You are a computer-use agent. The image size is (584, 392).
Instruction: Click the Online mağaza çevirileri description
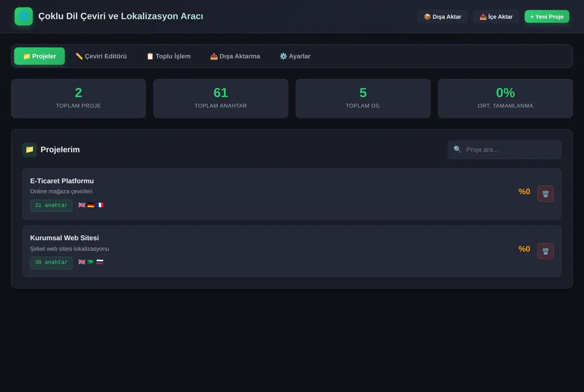(x=61, y=192)
